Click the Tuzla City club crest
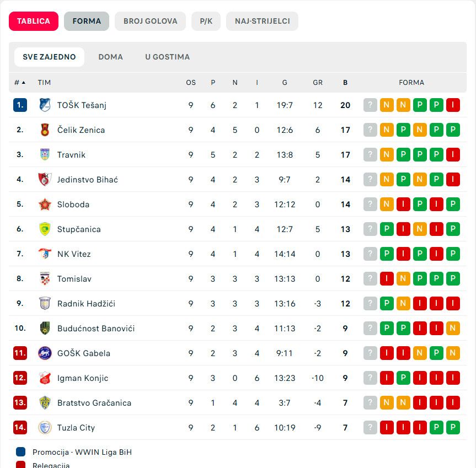This screenshot has height=468, width=476. pos(45,427)
